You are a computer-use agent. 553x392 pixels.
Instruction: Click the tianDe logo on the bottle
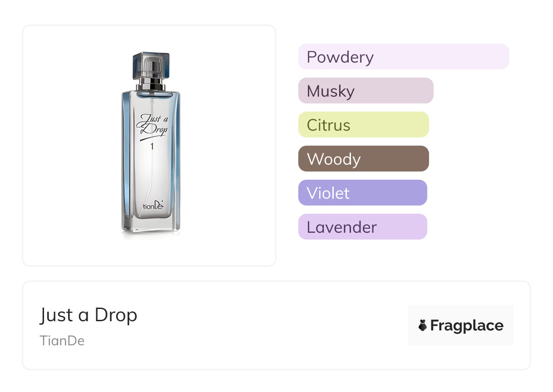click(153, 206)
